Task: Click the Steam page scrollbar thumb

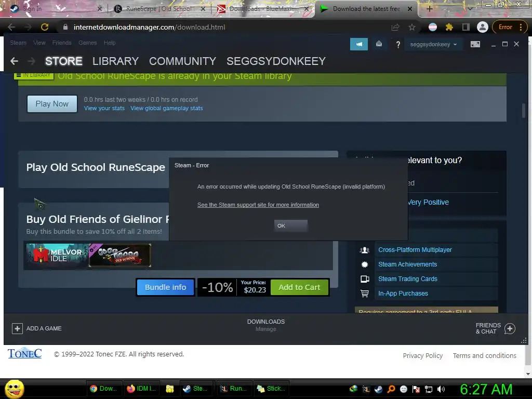Action: (524, 111)
